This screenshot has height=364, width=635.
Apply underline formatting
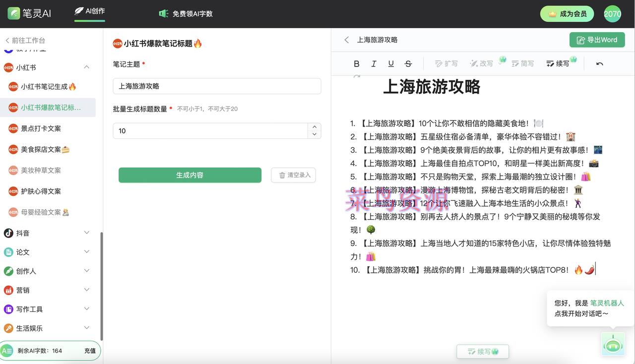[x=391, y=63]
